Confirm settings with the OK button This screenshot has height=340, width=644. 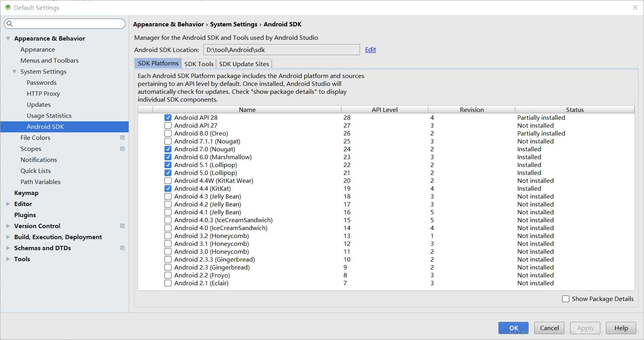click(x=514, y=328)
